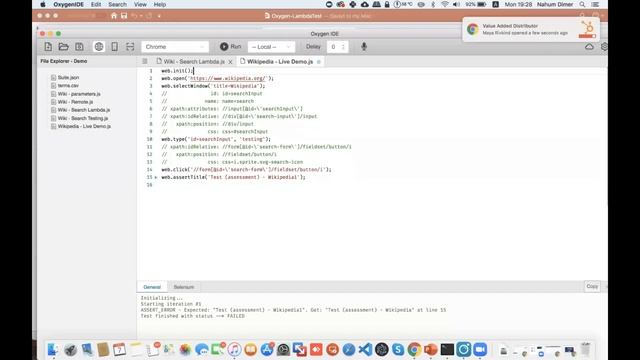The image size is (640, 360).
Task: Click the web.type searchInput code line
Action: coord(216,139)
